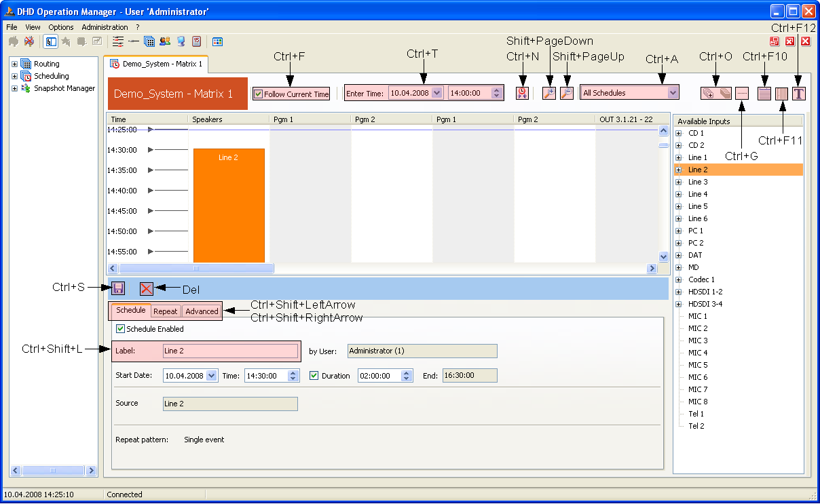The height and width of the screenshot is (504, 820).
Task: Open the All Schedules dropdown
Action: (x=673, y=93)
